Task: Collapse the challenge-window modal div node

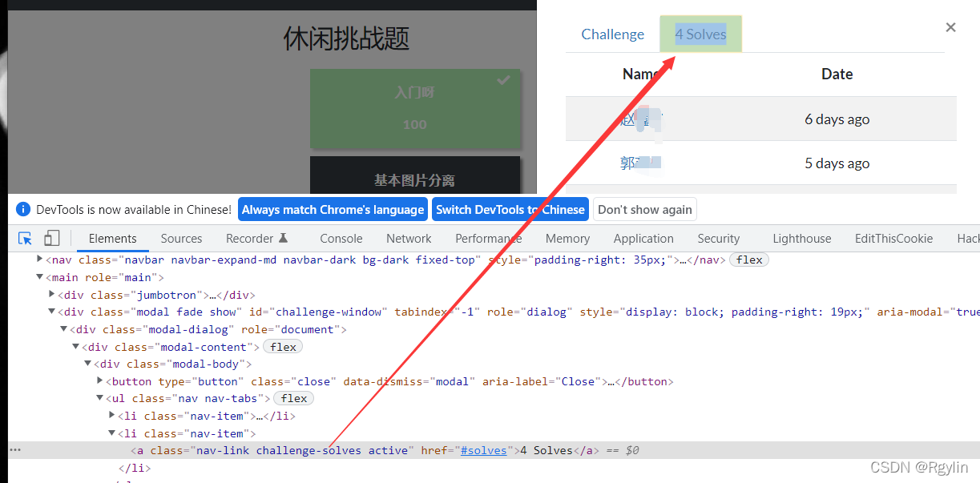Action: click(x=52, y=312)
